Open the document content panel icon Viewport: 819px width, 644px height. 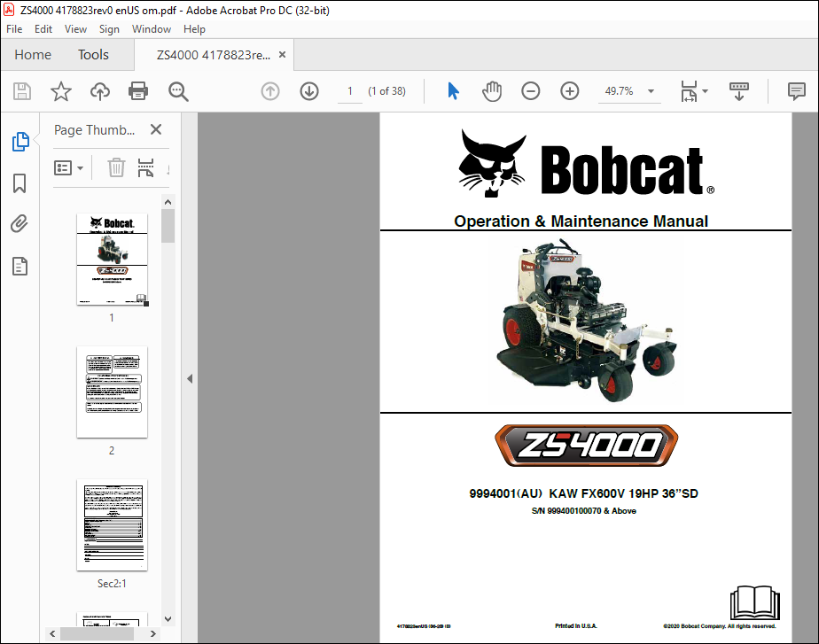tap(19, 266)
